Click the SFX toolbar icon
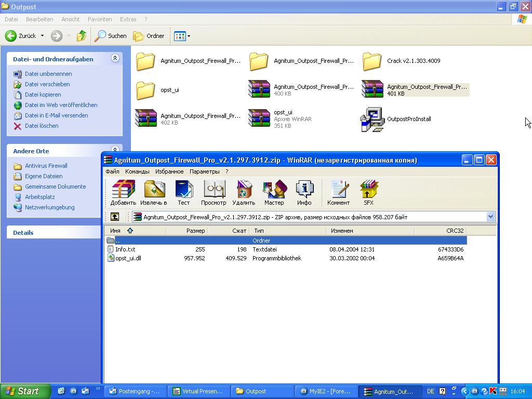This screenshot has height=399, width=532. point(368,193)
